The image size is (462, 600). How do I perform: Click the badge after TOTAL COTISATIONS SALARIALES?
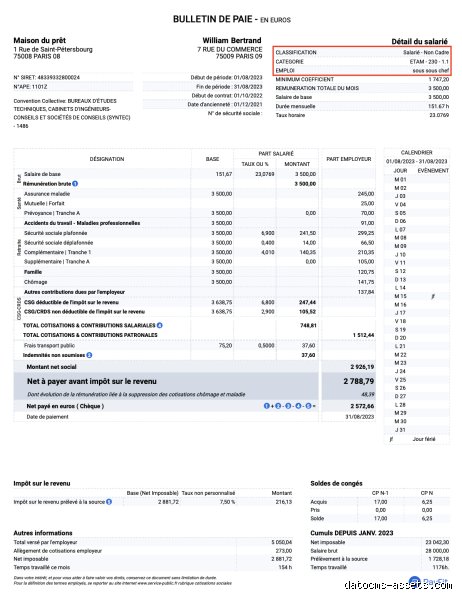pyautogui.click(x=160, y=325)
